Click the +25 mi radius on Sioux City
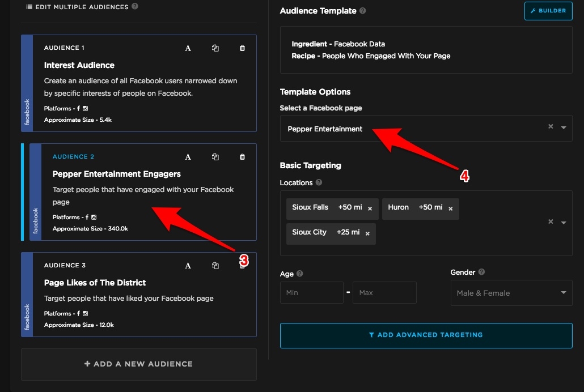This screenshot has height=392, width=584. 348,232
